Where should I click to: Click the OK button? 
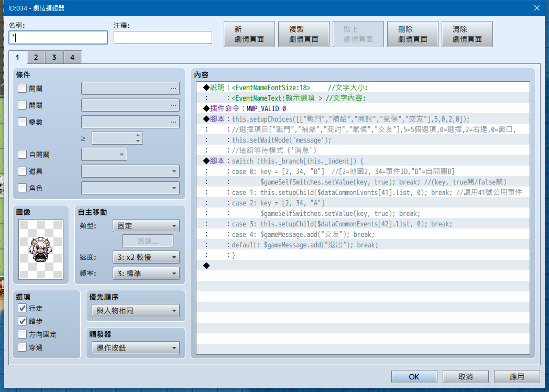pyautogui.click(x=414, y=377)
